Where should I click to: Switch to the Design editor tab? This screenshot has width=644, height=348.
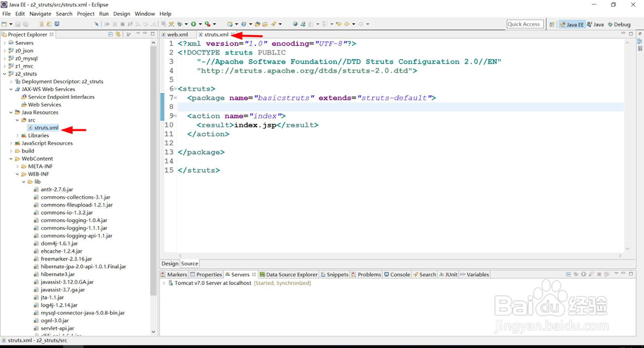tap(169, 264)
